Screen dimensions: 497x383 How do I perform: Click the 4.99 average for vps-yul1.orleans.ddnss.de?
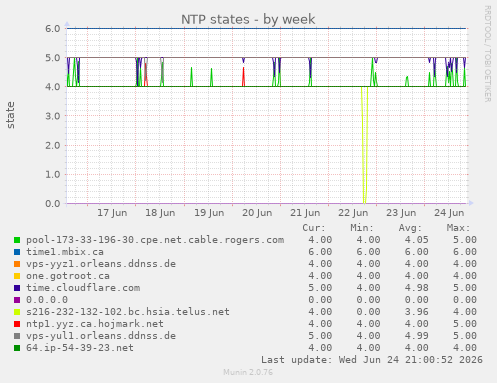click(416, 336)
